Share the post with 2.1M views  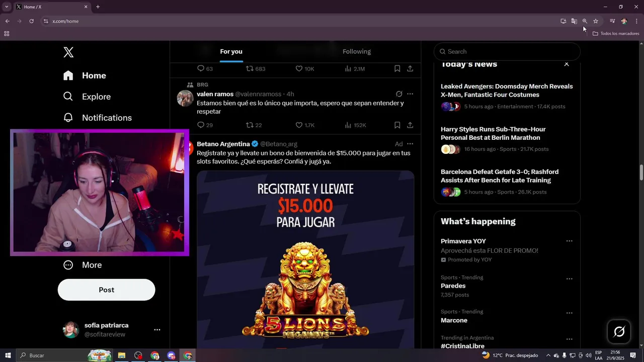[410, 68]
